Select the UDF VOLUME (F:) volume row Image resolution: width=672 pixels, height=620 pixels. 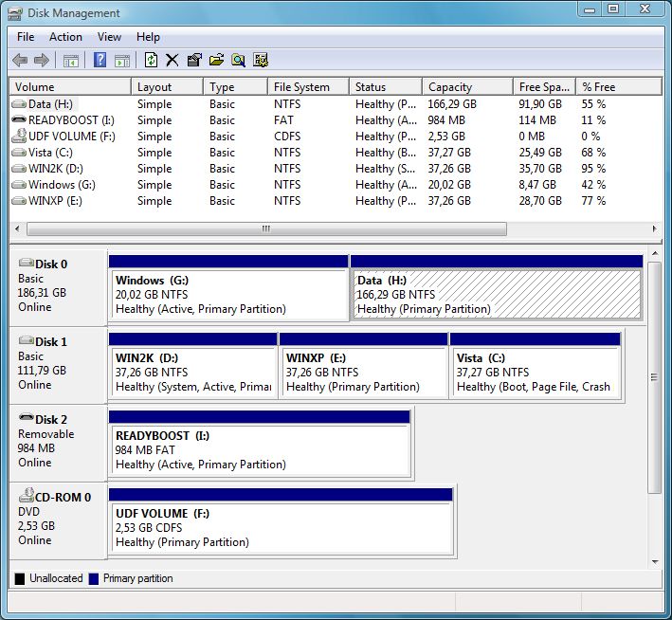336,136
